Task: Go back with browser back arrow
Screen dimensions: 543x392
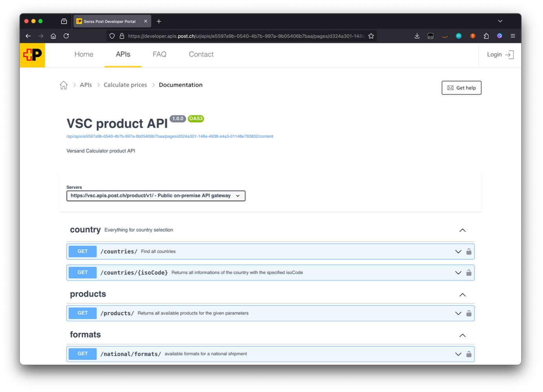Action: coord(28,36)
